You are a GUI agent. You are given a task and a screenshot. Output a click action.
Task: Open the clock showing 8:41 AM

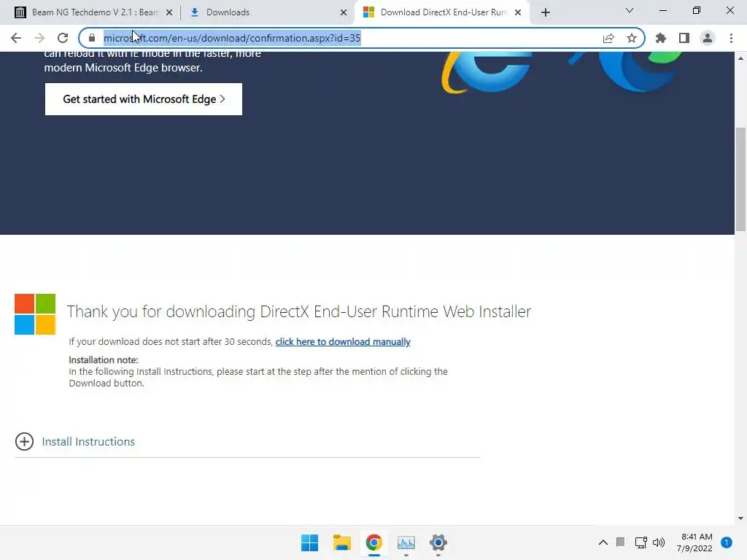[x=694, y=542]
